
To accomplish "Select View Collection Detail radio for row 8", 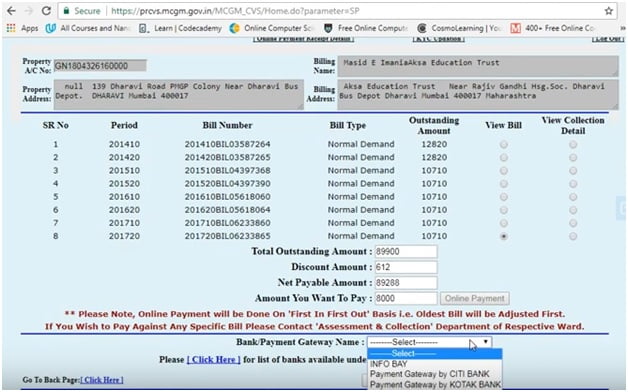I will point(573,236).
